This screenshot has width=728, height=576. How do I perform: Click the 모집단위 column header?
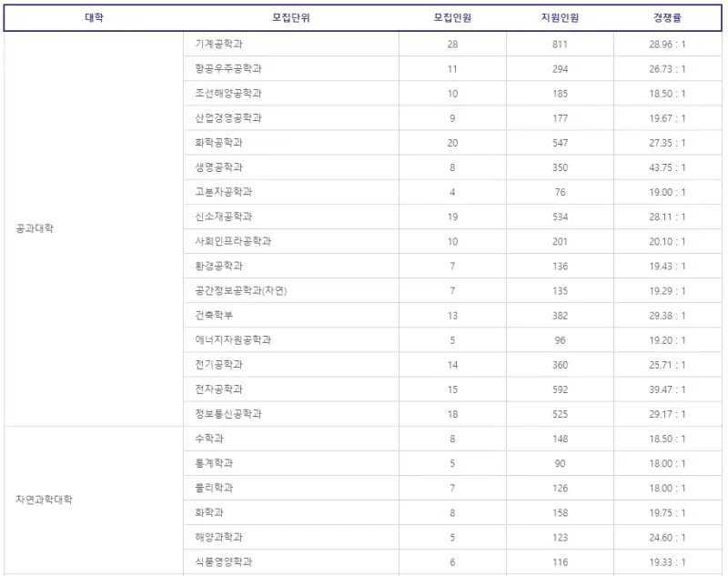[x=291, y=18]
